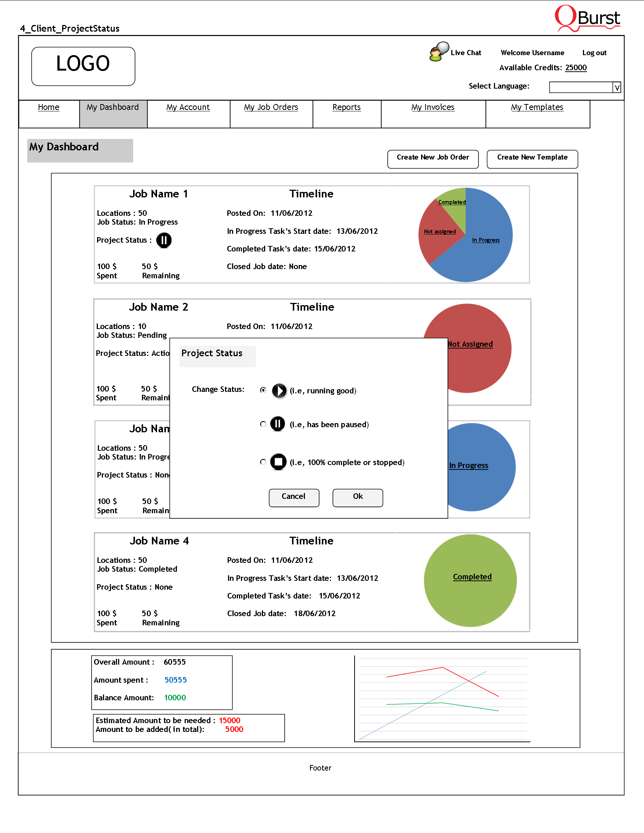644x833 pixels.
Task: Confirm with the Ok button in dialog
Action: (x=357, y=497)
